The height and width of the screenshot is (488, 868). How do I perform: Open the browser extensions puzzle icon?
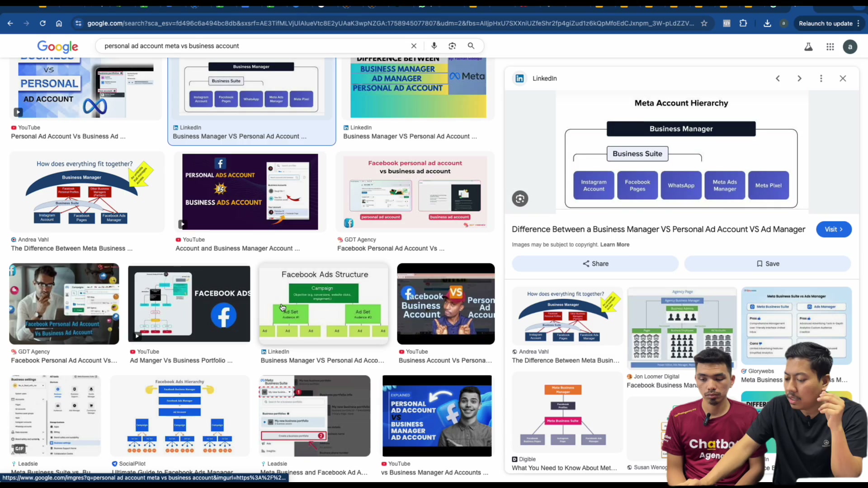coord(743,23)
